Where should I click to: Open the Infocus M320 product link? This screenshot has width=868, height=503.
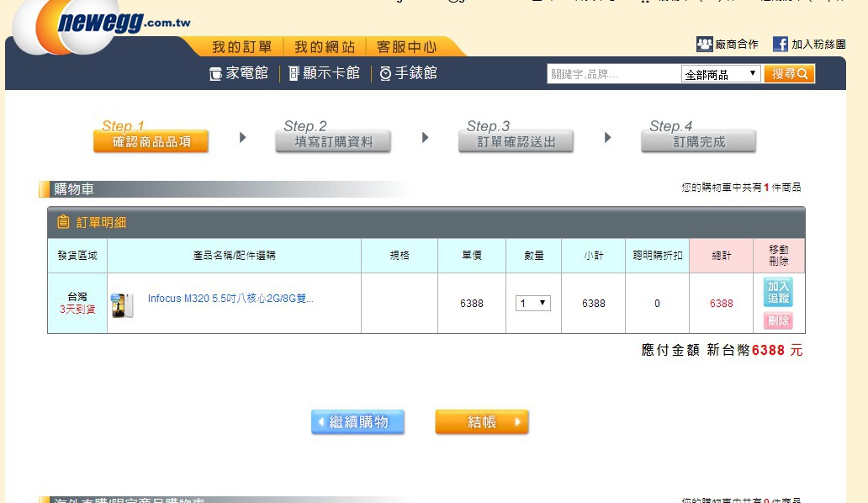click(230, 299)
